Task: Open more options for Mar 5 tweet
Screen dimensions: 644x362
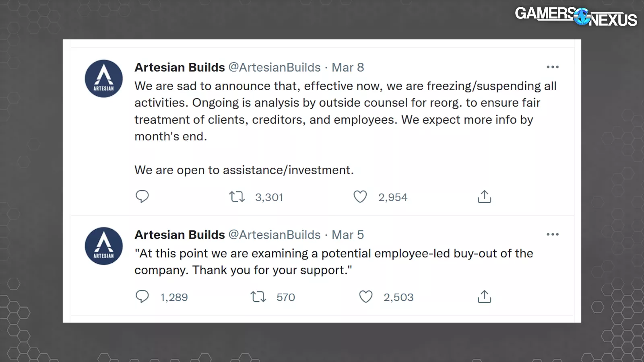Action: 553,234
